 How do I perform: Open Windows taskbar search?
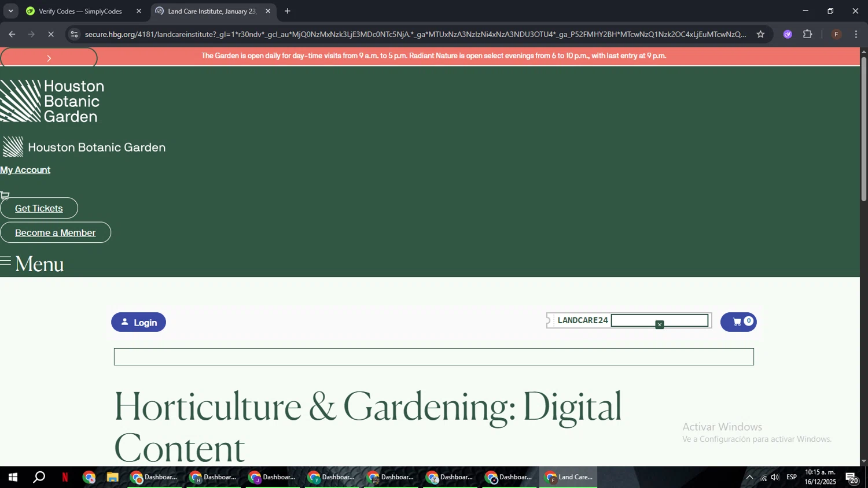click(39, 478)
